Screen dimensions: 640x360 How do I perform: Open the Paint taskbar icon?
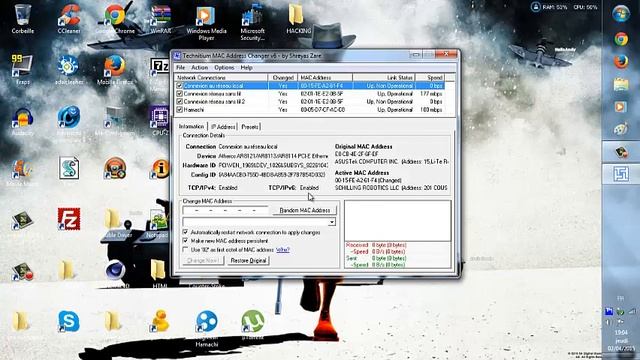[x=621, y=129]
